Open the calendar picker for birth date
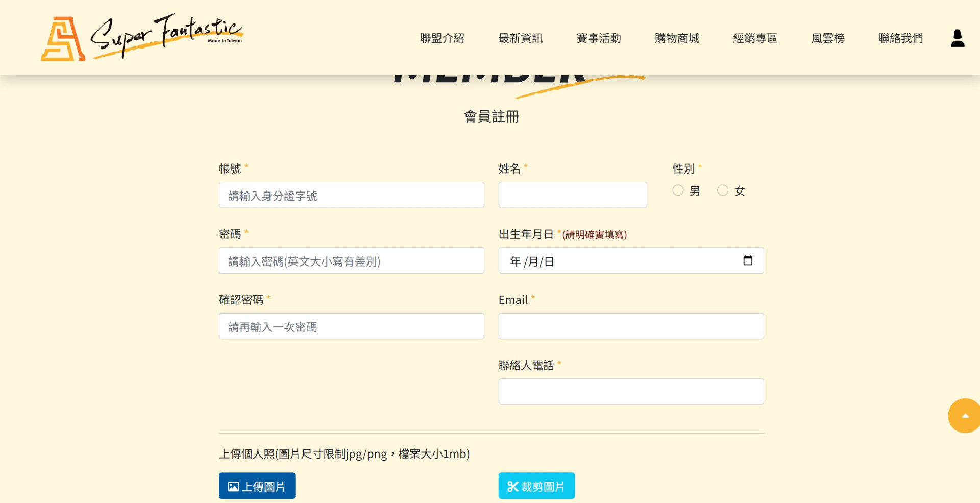 [x=748, y=260]
